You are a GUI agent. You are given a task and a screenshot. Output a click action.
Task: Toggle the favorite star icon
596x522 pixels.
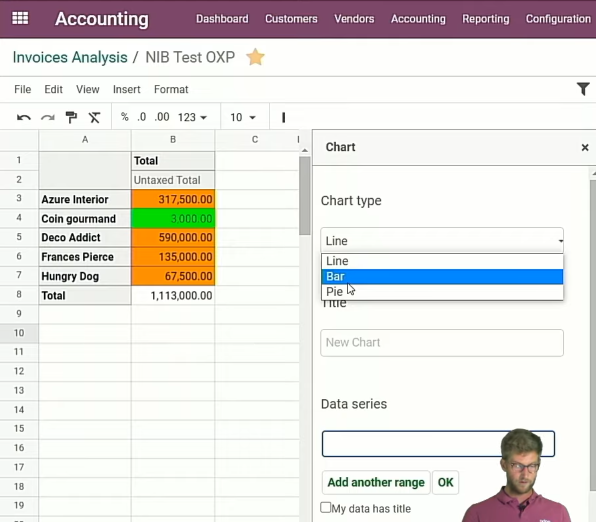coord(255,57)
